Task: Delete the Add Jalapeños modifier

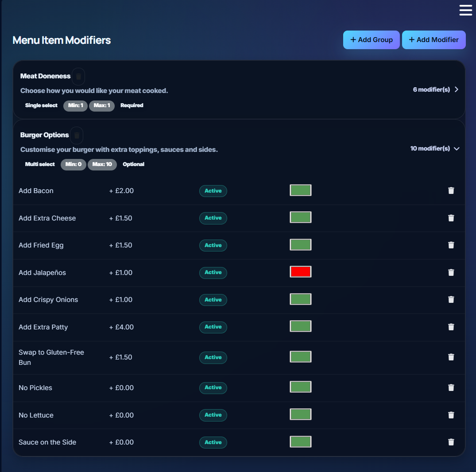Action: tap(451, 272)
